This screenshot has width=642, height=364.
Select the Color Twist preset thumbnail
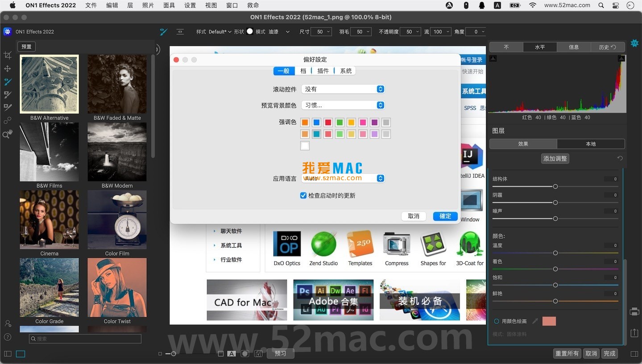(117, 287)
